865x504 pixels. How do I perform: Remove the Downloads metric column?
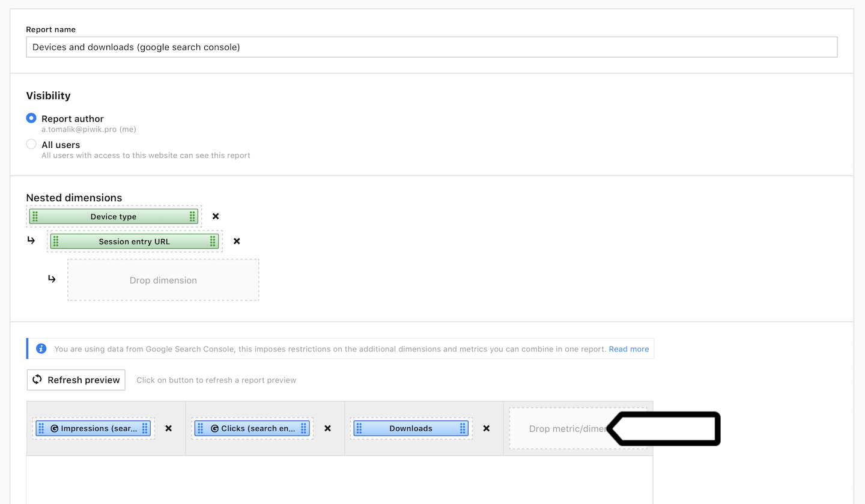(487, 428)
